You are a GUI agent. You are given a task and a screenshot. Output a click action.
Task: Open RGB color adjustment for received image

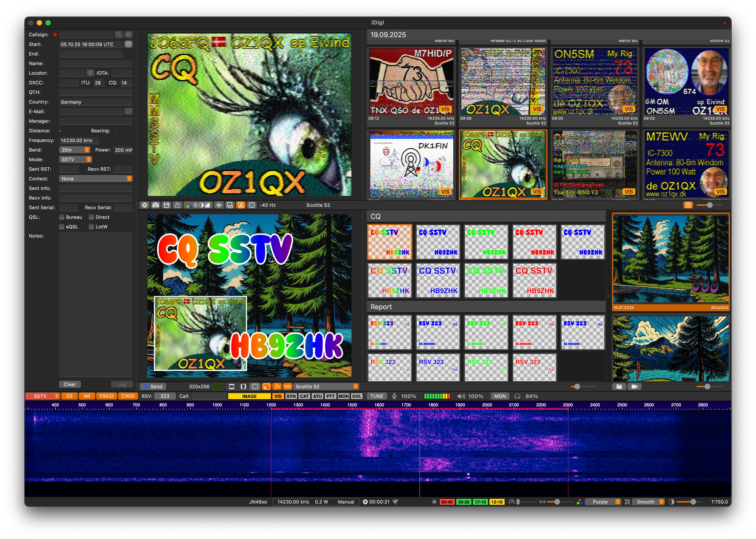[189, 205]
